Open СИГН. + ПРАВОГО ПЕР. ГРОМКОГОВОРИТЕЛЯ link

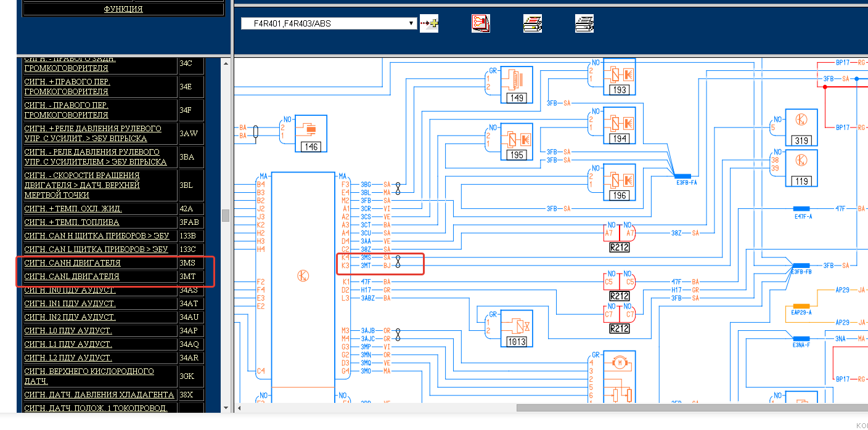click(x=67, y=87)
